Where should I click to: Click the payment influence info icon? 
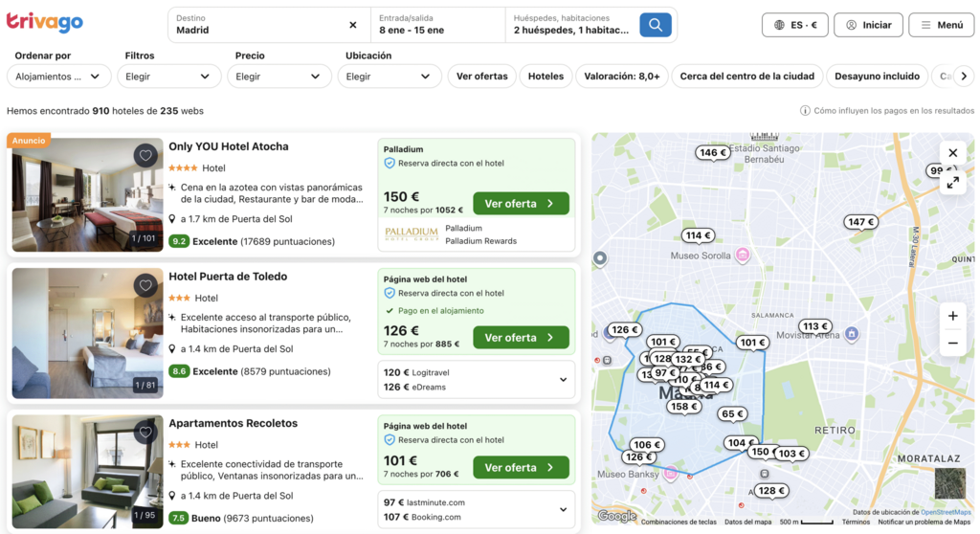pyautogui.click(x=805, y=111)
